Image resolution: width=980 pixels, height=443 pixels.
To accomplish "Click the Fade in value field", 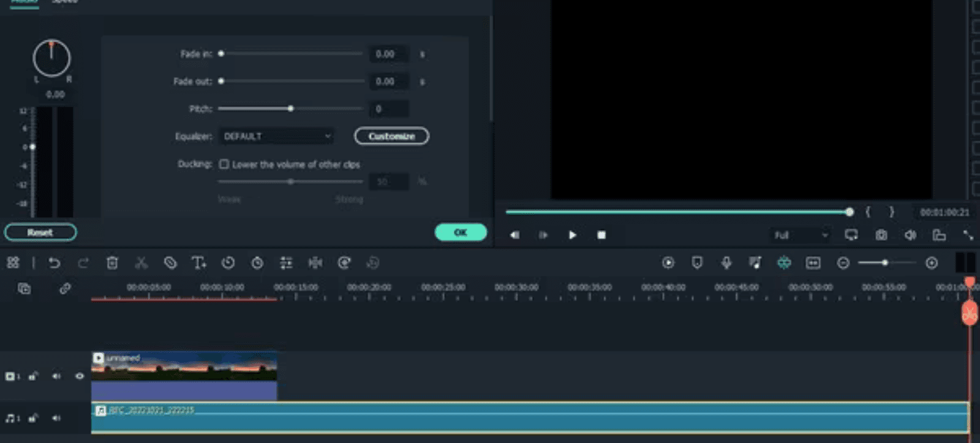I will pyautogui.click(x=389, y=54).
